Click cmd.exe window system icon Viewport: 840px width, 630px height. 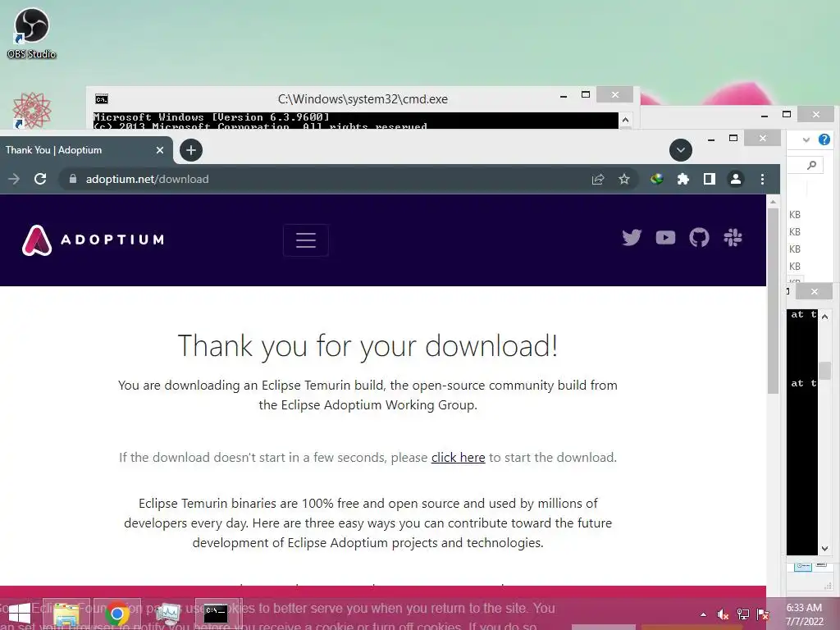point(101,99)
